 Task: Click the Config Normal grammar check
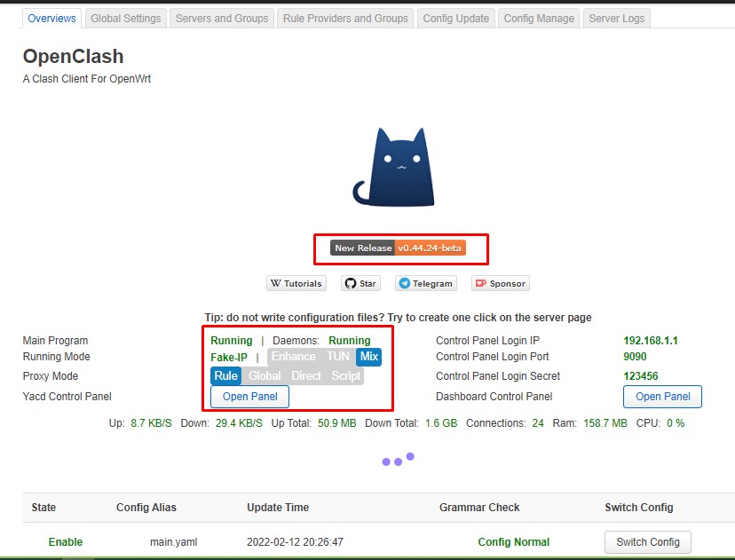(513, 542)
